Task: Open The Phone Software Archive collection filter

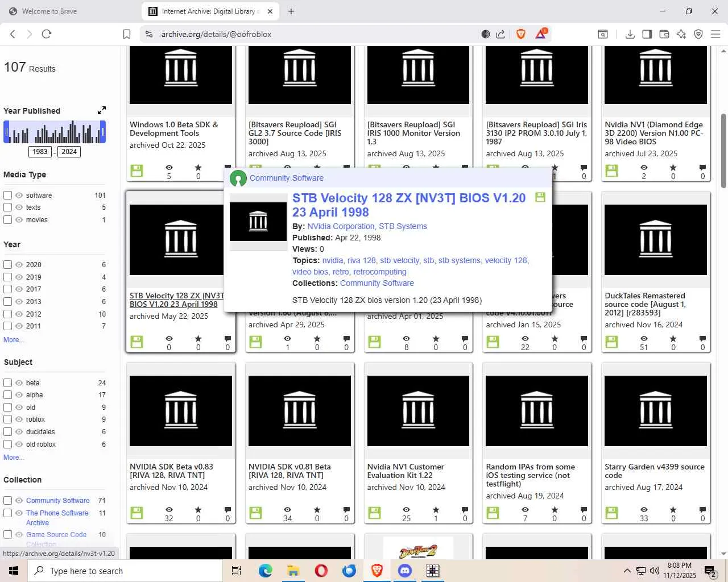Action: (57, 518)
